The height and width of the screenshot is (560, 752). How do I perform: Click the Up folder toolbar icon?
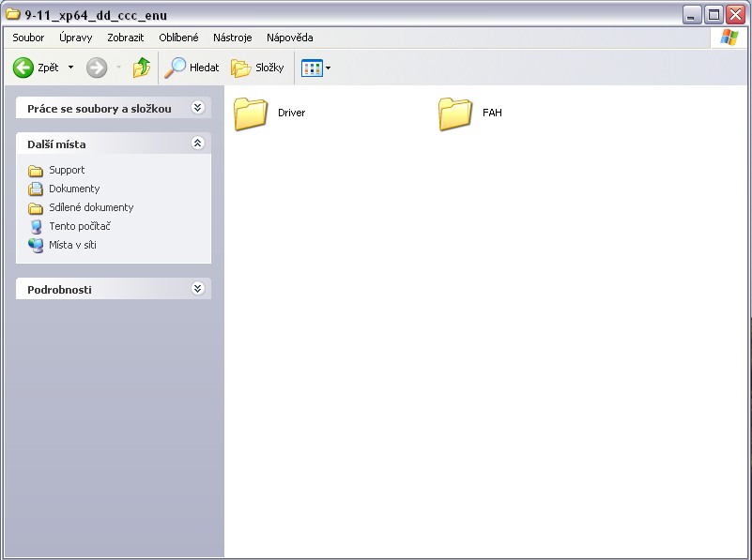[142, 68]
